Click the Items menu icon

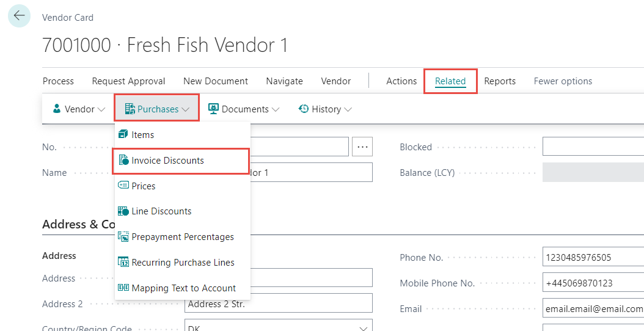[123, 134]
